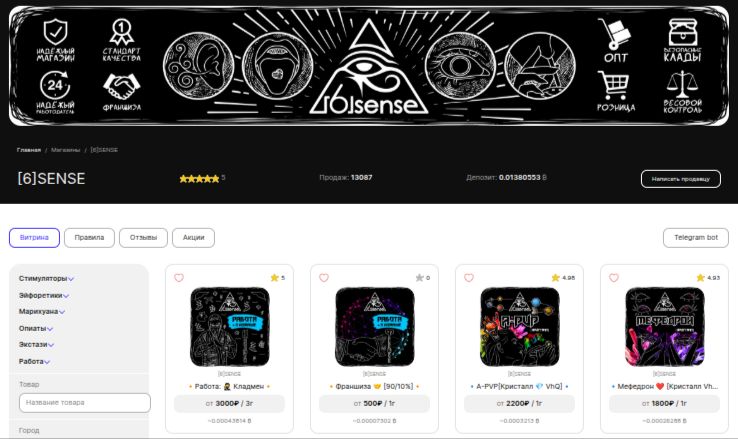Focus the Название товара search field
738x439 pixels.
(85, 403)
